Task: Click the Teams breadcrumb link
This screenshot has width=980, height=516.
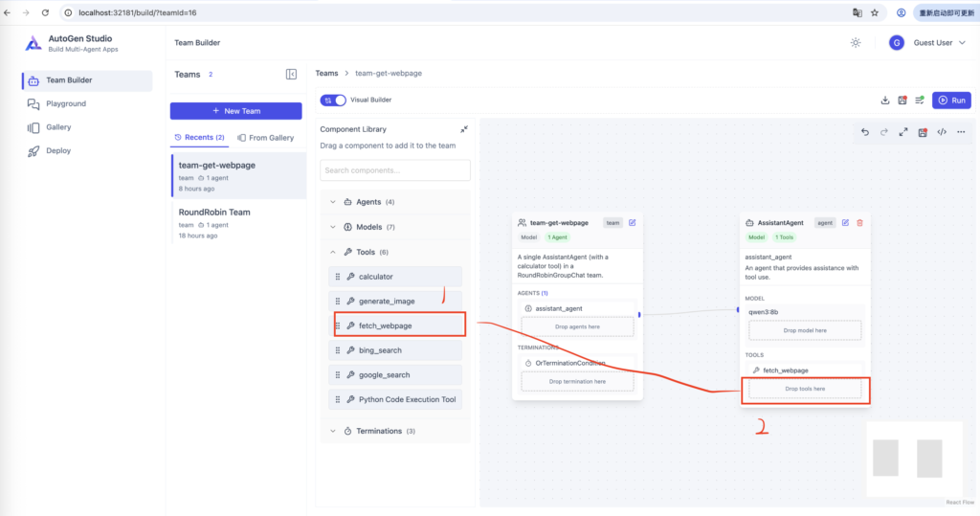Action: pyautogui.click(x=326, y=73)
